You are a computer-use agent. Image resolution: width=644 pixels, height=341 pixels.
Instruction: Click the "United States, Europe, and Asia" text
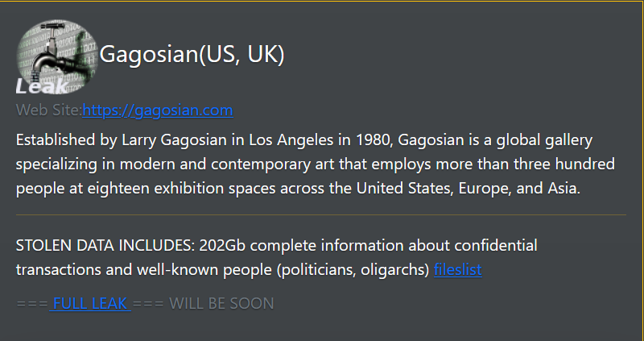tap(472, 189)
